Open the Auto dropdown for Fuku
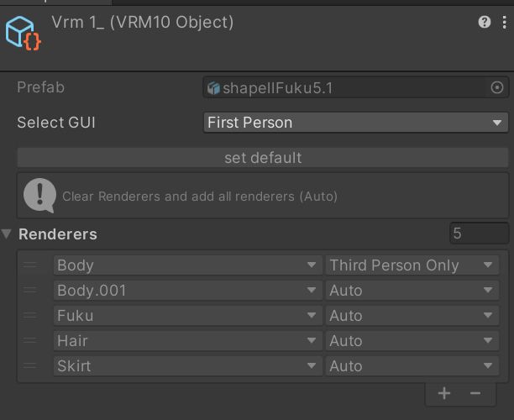 click(412, 316)
